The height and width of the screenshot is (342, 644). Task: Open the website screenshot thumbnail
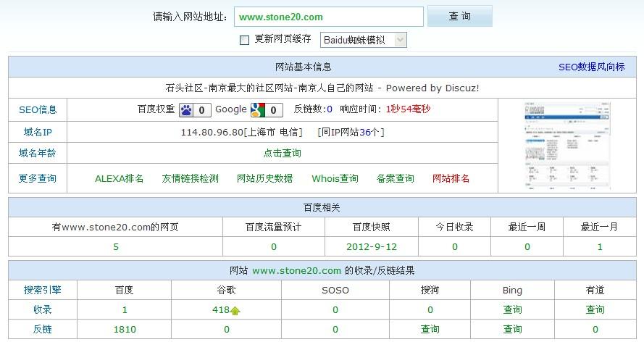(x=567, y=146)
